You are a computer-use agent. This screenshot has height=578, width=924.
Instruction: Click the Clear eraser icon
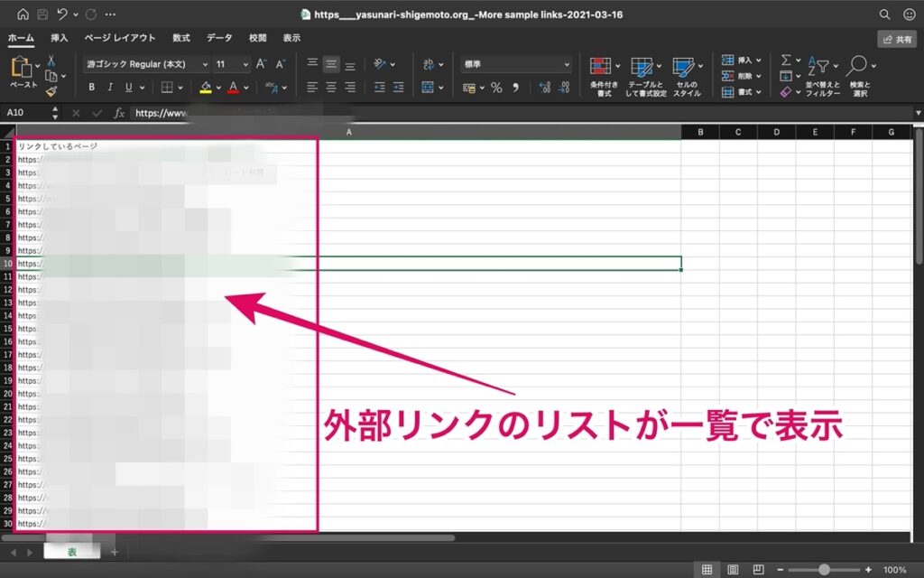(786, 92)
